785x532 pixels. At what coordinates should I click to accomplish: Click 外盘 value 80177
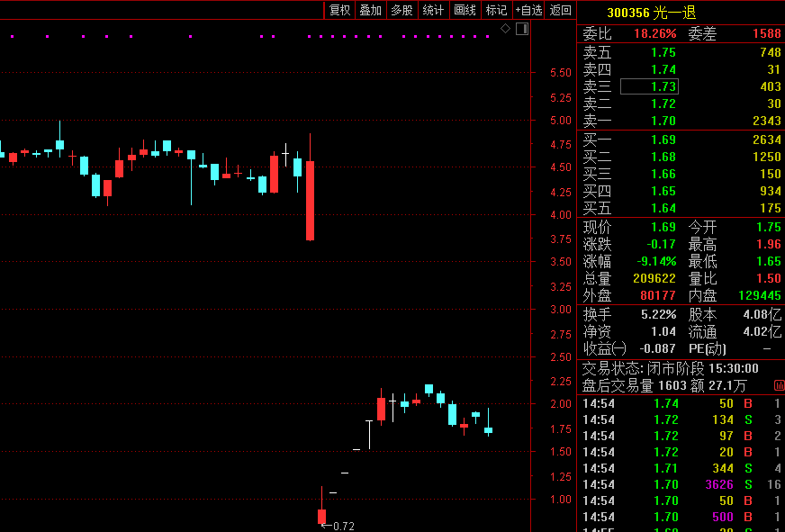tap(658, 295)
